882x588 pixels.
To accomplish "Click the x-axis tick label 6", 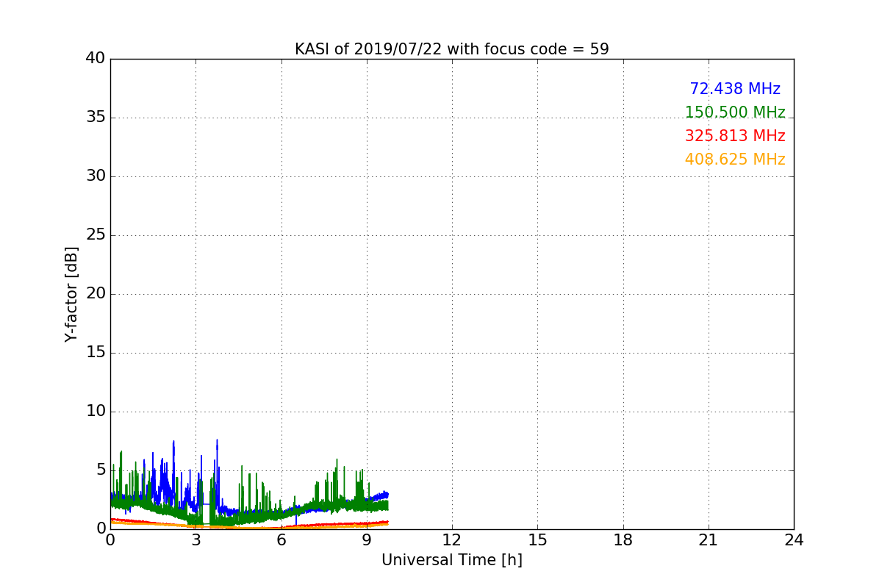I will click(282, 539).
